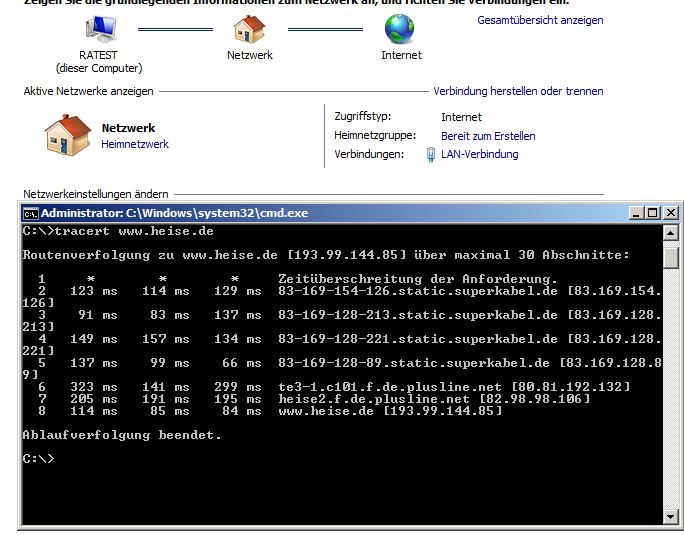684x535 pixels.
Task: Open the Netzwerk house icon in map
Action: pyautogui.click(x=250, y=29)
